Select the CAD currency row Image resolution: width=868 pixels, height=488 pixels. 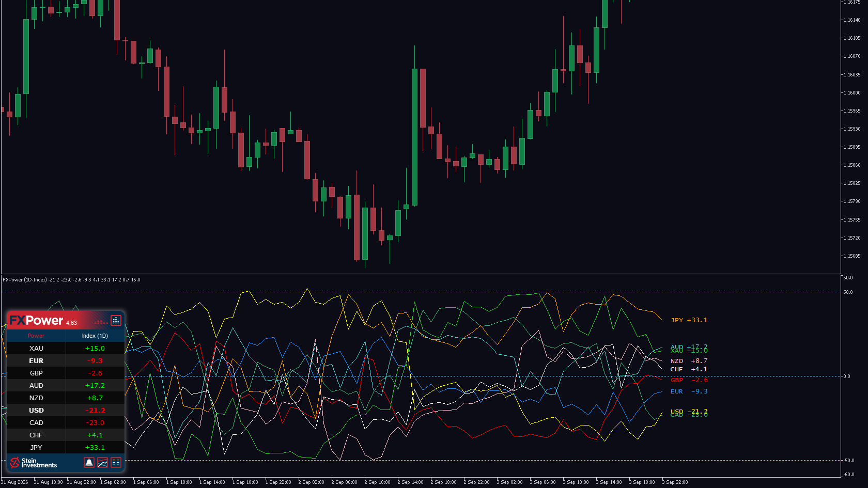(66, 422)
